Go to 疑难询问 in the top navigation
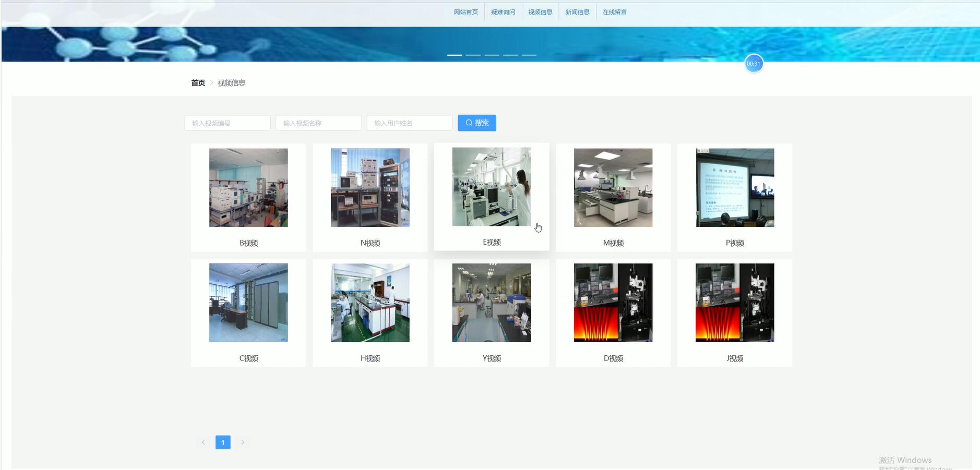 click(503, 12)
